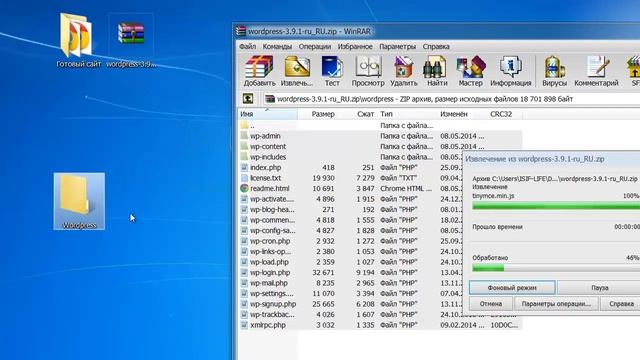Click the tinymce.min.js file progress bar
Viewport: 640px width, 360px height.
click(x=556, y=207)
